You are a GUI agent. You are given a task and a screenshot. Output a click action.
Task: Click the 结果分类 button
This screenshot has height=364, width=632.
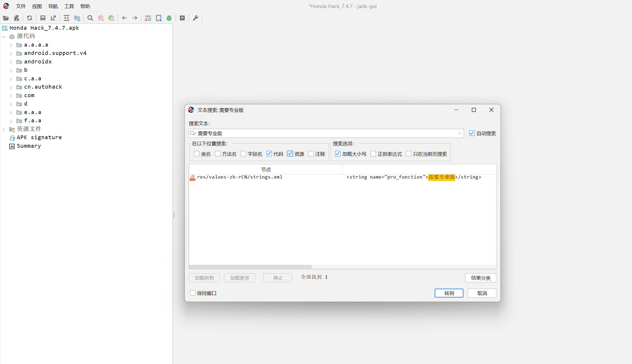point(481,278)
